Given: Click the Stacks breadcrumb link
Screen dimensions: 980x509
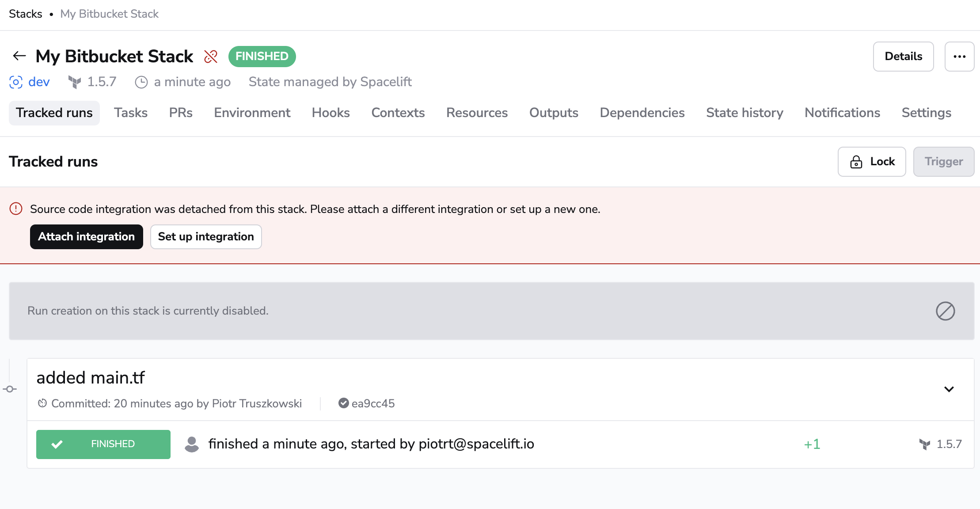Looking at the screenshot, I should pyautogui.click(x=26, y=14).
